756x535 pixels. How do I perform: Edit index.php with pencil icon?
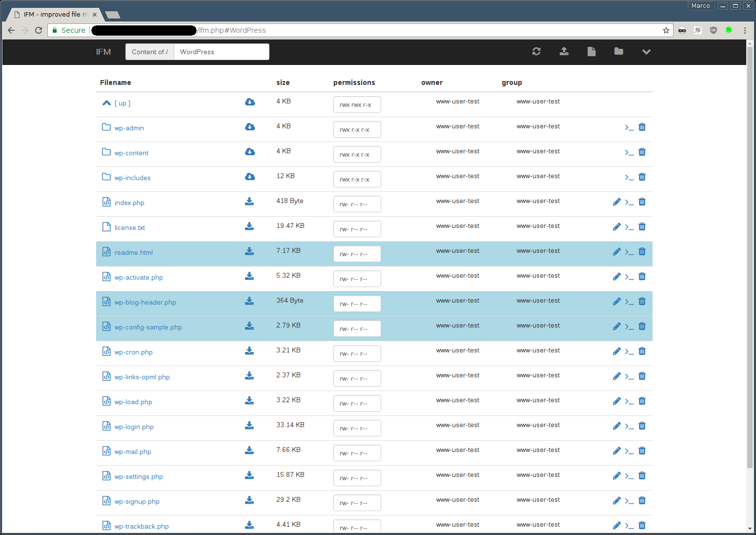[617, 202]
